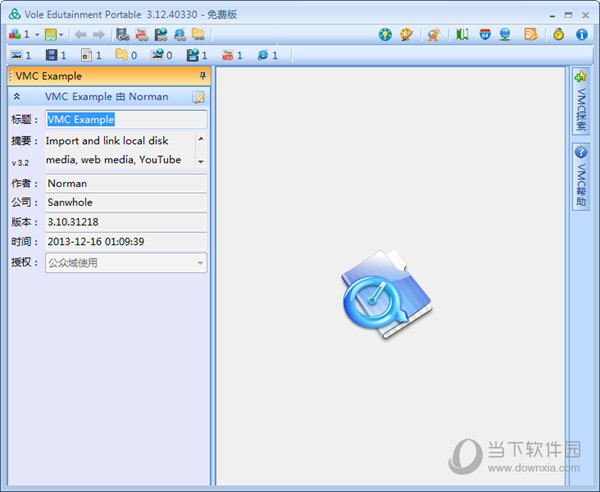Click the 摘要 summary text area
The height and width of the screenshot is (492, 600).
pyautogui.click(x=120, y=150)
